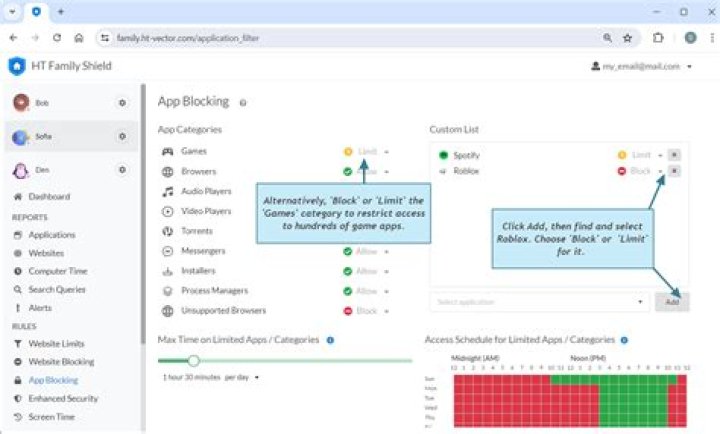This screenshot has width=720, height=434.
Task: Open Screen Time rules section
Action: pos(50,417)
